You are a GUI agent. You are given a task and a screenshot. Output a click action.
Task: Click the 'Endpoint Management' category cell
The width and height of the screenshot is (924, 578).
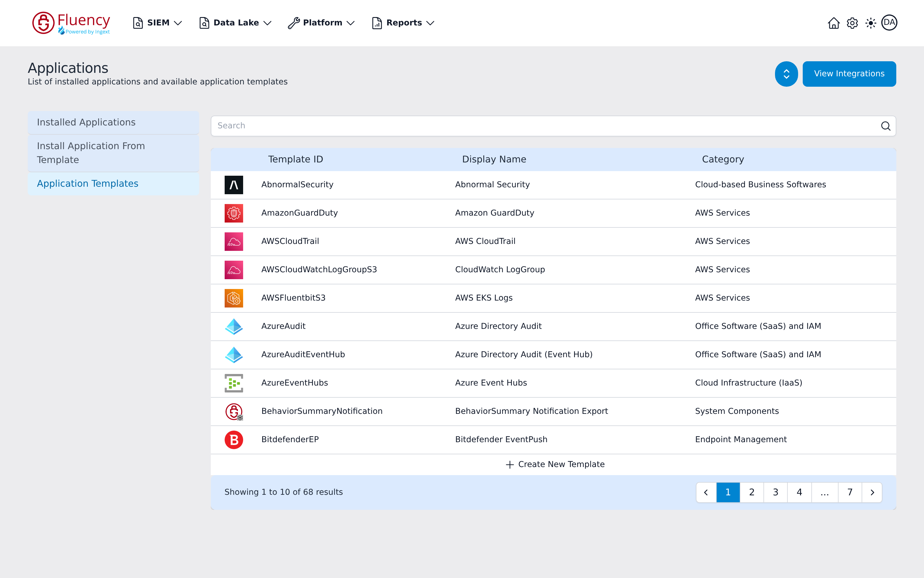pos(741,440)
